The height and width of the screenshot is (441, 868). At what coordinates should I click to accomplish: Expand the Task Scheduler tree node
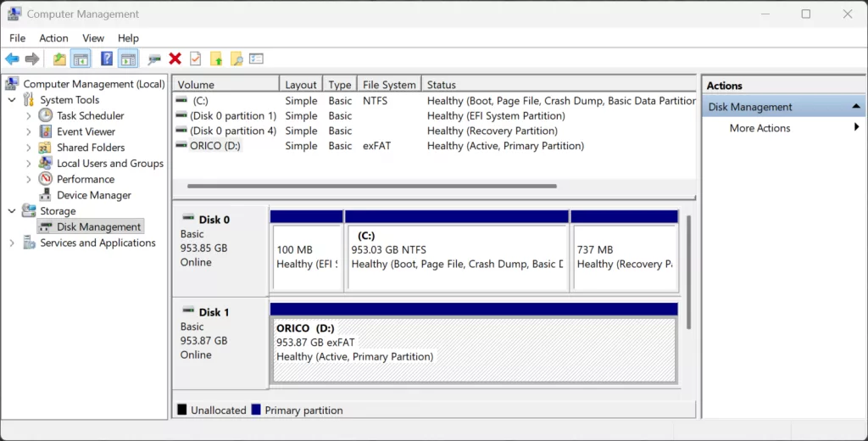(28, 116)
